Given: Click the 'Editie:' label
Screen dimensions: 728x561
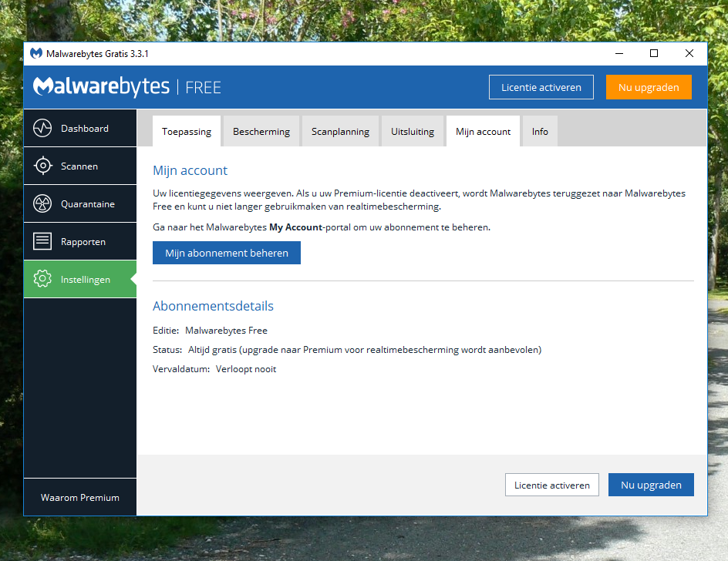Looking at the screenshot, I should pos(166,331).
